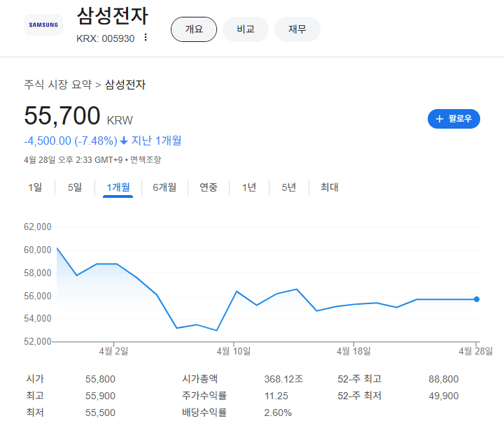Image resolution: width=504 pixels, height=430 pixels.
Task: Select the 5년 chart range
Action: coord(288,187)
